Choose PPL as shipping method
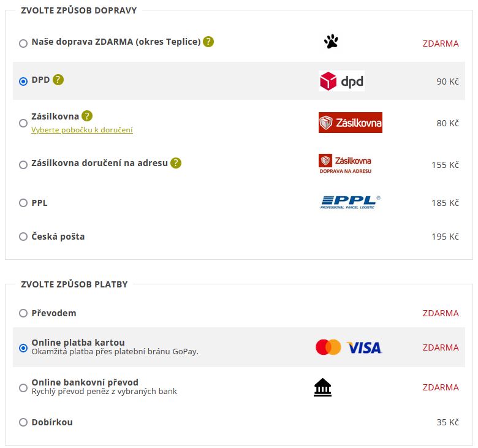Viewport: 478px width, 448px height. coord(23,203)
